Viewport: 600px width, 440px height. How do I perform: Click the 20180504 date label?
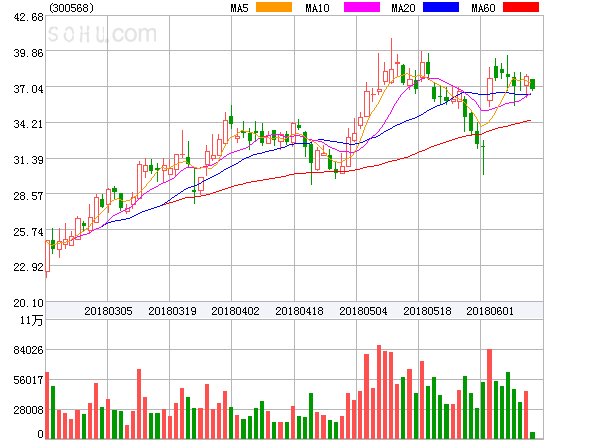point(363,311)
